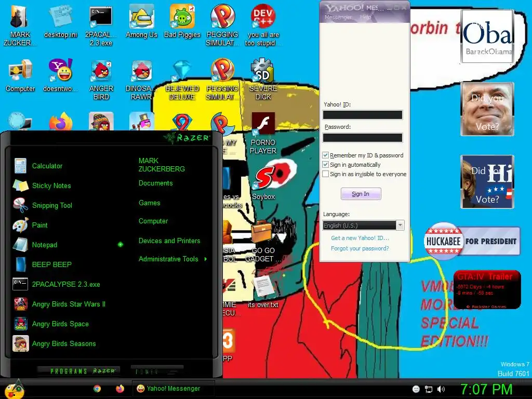The width and height of the screenshot is (532, 399).
Task: Open the DEV C++ desktop icon
Action: 263,25
